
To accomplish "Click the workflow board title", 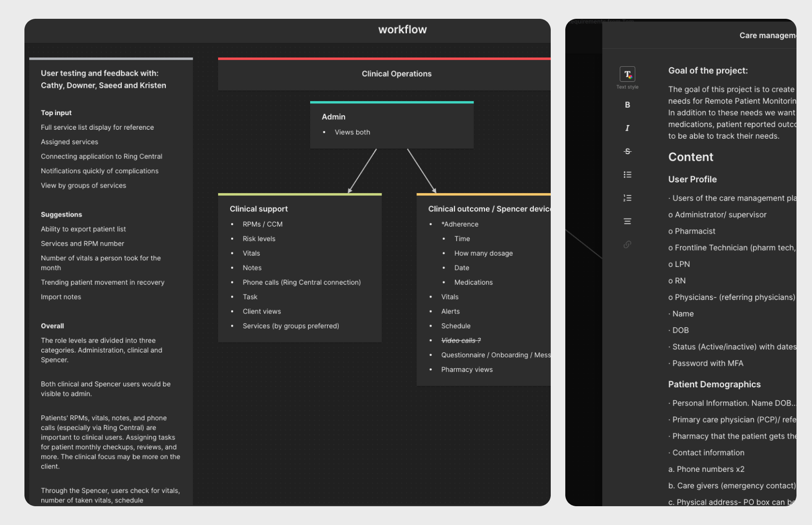I will pyautogui.click(x=402, y=30).
